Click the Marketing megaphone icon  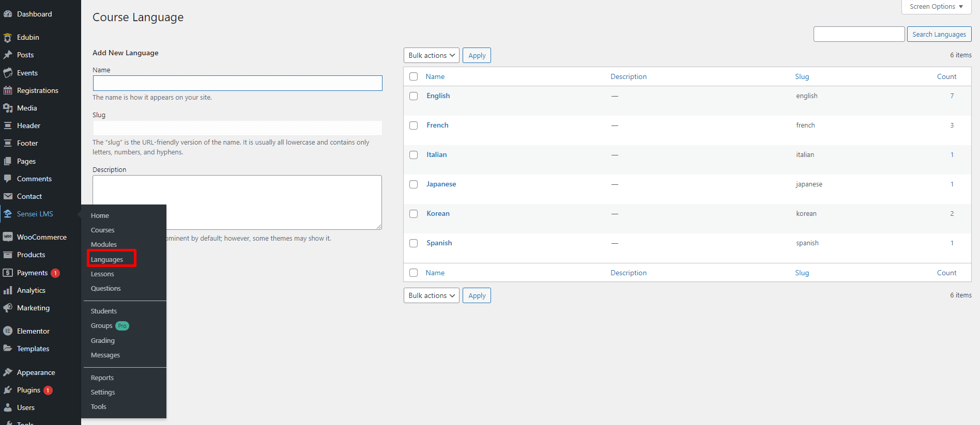click(8, 308)
